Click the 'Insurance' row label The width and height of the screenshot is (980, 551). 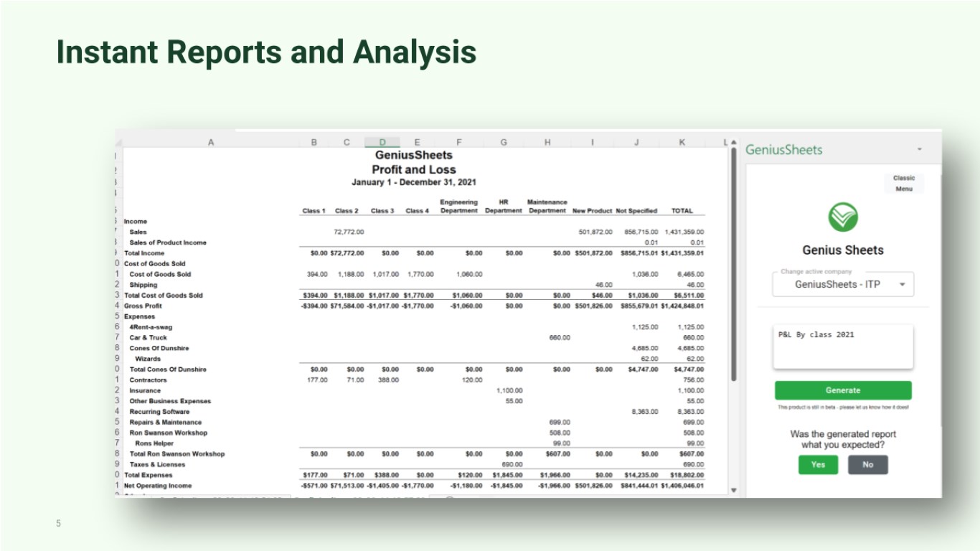(x=145, y=391)
